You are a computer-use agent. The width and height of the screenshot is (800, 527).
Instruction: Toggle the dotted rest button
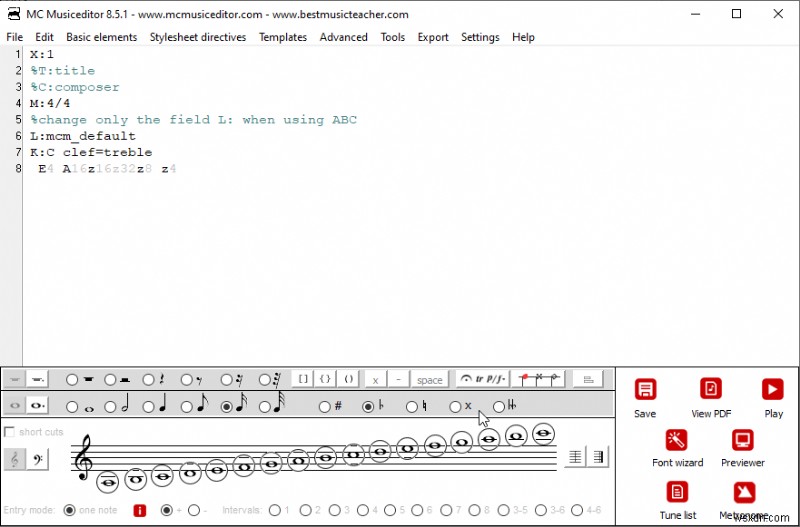pos(37,379)
